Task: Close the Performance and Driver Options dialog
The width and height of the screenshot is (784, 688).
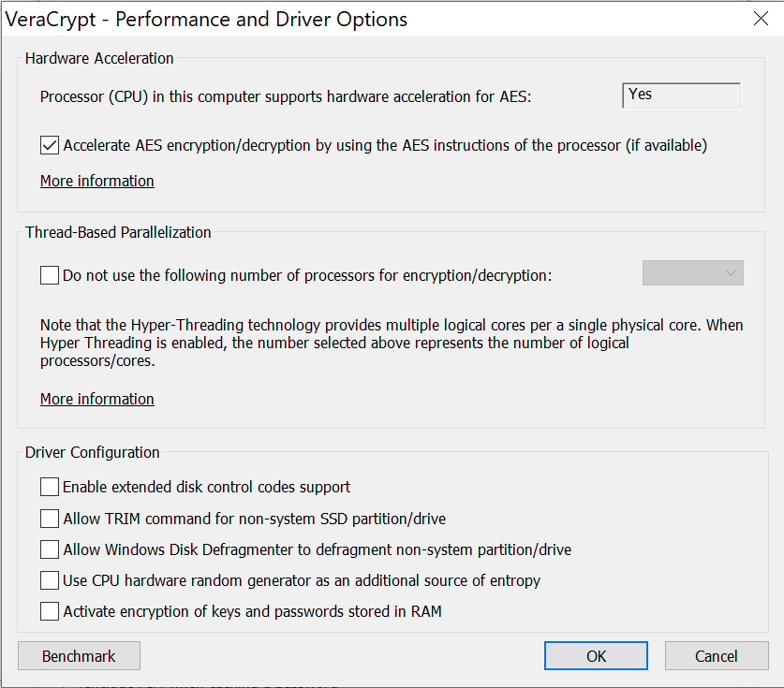Action: coord(761,19)
